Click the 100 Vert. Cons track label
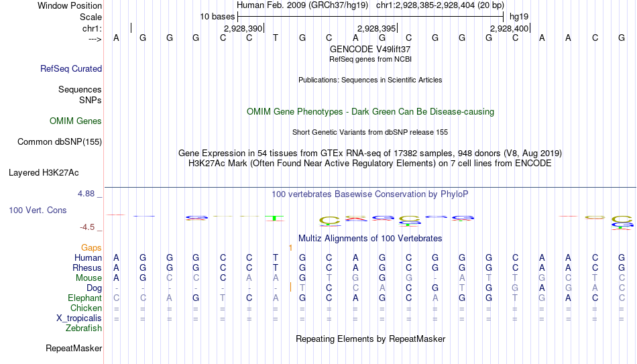The height and width of the screenshot is (364, 637). (38, 210)
